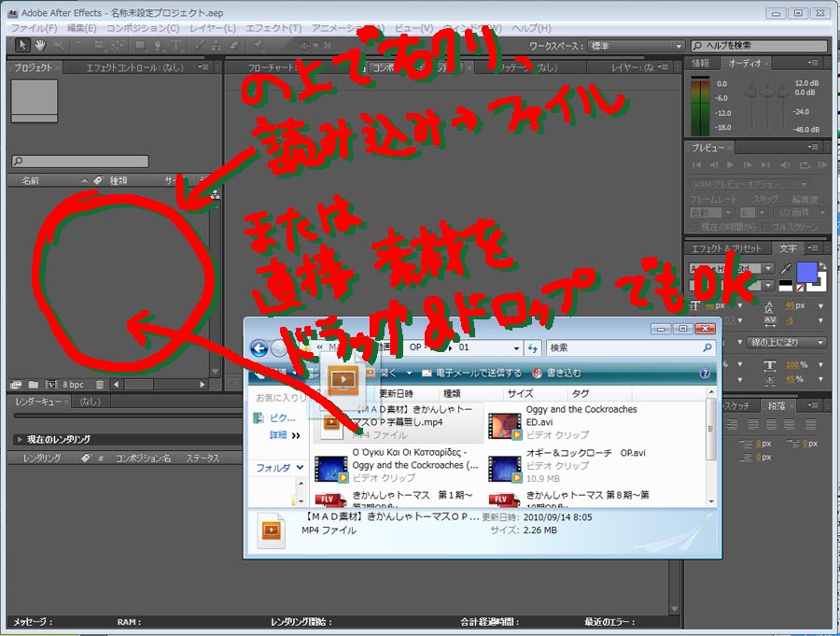This screenshot has height=636, width=840.
Task: Switch to the エフェクトコントロール tab
Action: [x=134, y=67]
